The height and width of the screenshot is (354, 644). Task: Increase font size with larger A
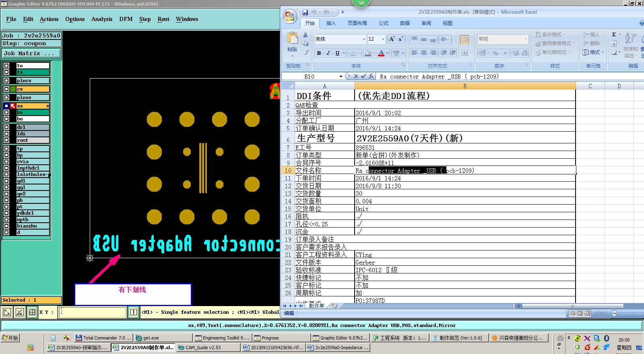(392, 39)
